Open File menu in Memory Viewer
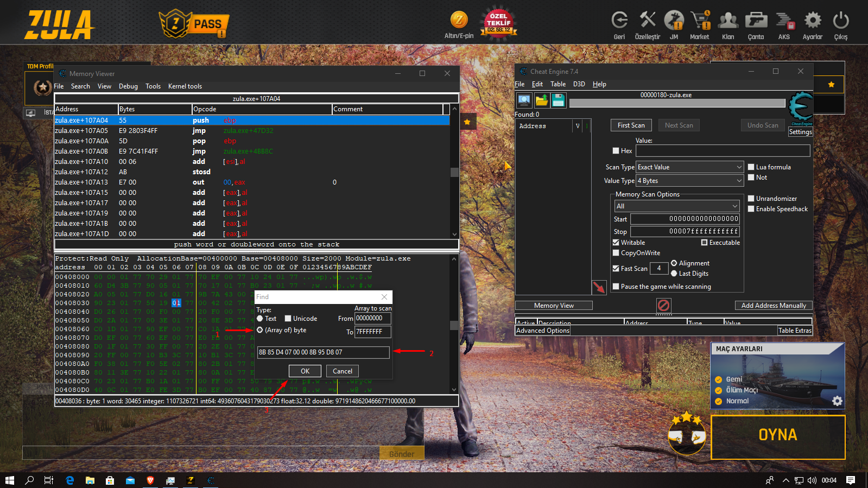This screenshot has width=868, height=488. pos(59,86)
